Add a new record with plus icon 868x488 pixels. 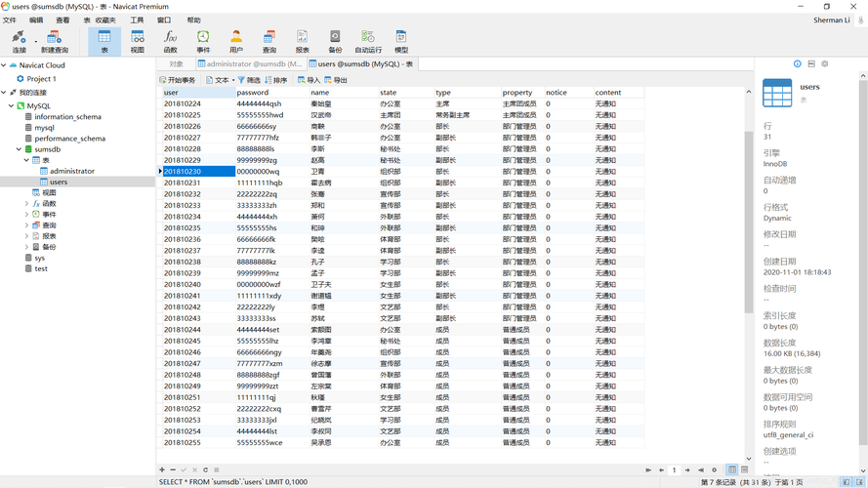pyautogui.click(x=162, y=469)
